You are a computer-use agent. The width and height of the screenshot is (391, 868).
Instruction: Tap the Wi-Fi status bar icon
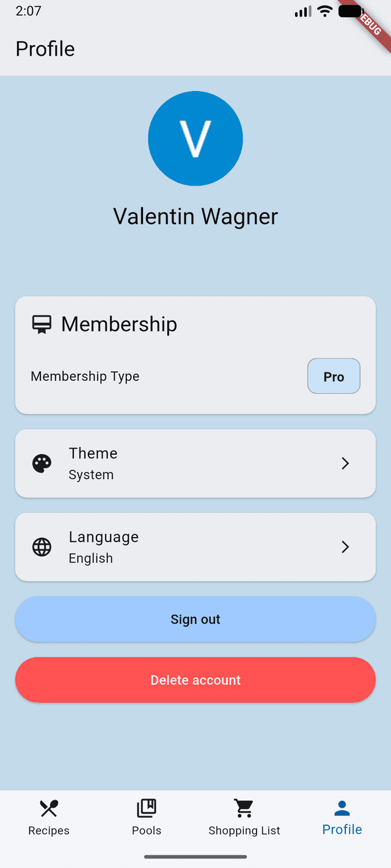(x=325, y=11)
